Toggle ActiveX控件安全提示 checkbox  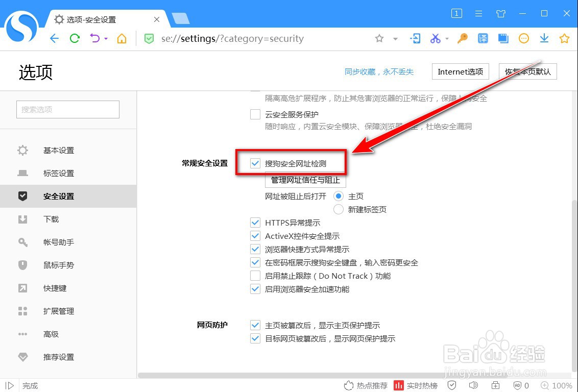pyautogui.click(x=255, y=236)
